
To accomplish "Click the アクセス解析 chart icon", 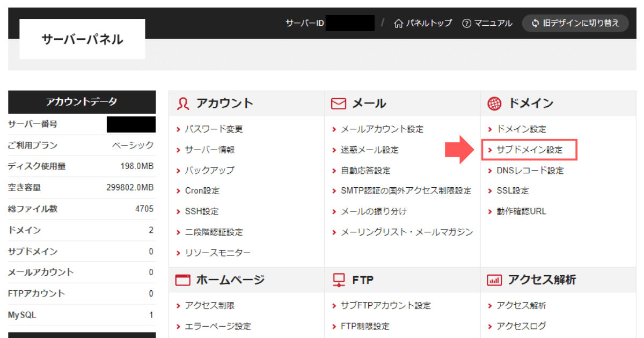I will tap(495, 280).
